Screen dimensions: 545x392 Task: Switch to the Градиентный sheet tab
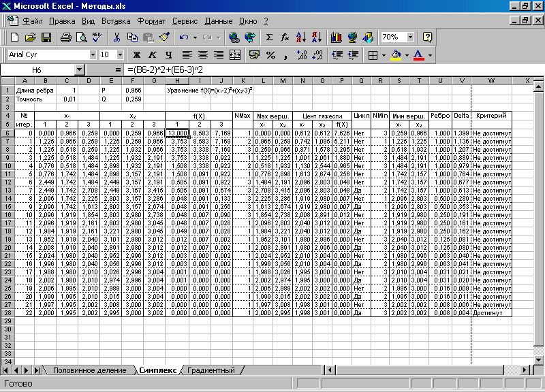211,370
